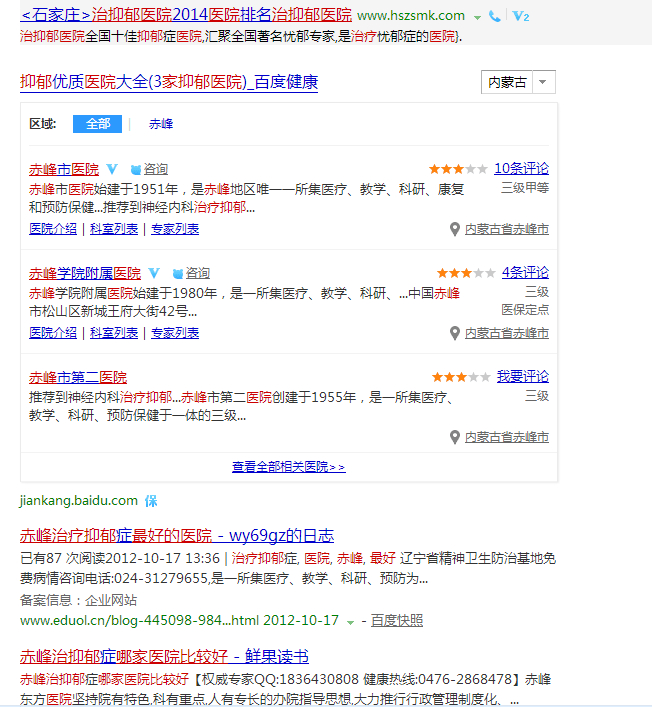Image resolution: width=652 pixels, height=707 pixels.
Task: Click the 保 guarantee icon beside jiankang.baidu.com
Action: (x=151, y=501)
